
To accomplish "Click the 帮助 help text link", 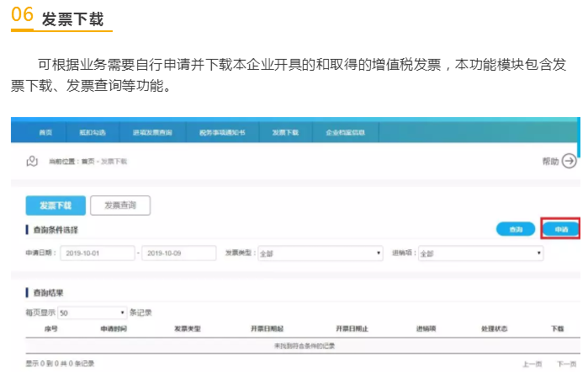I will coord(550,161).
